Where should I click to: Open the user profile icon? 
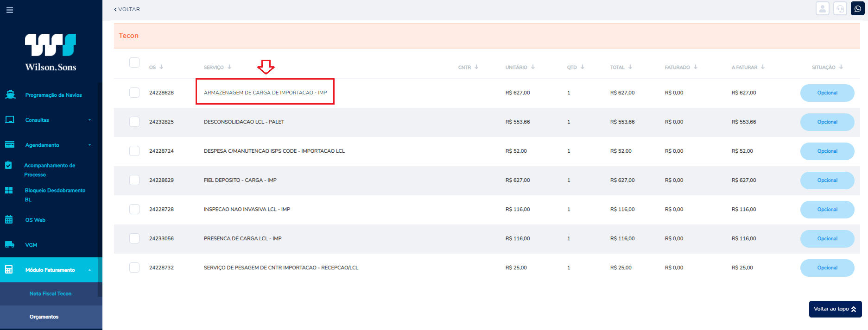(823, 9)
